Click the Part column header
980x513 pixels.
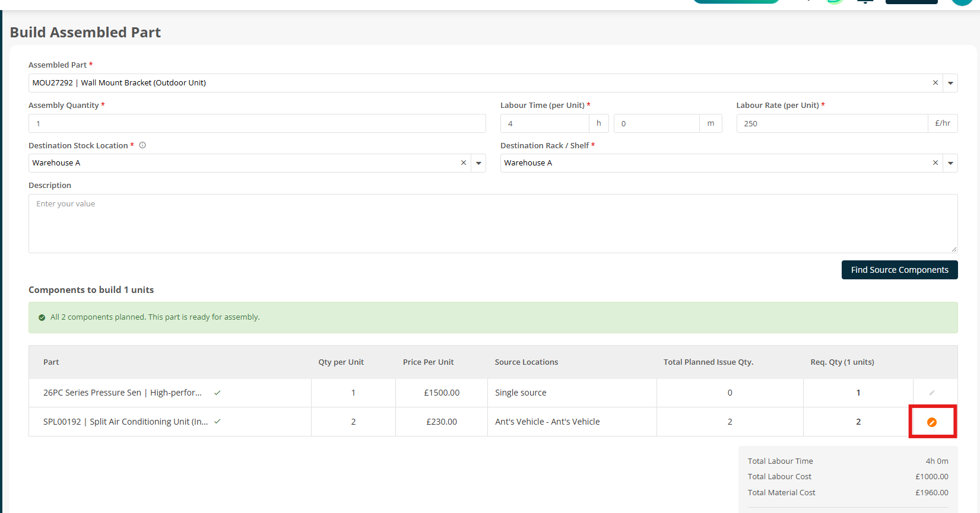[51, 362]
